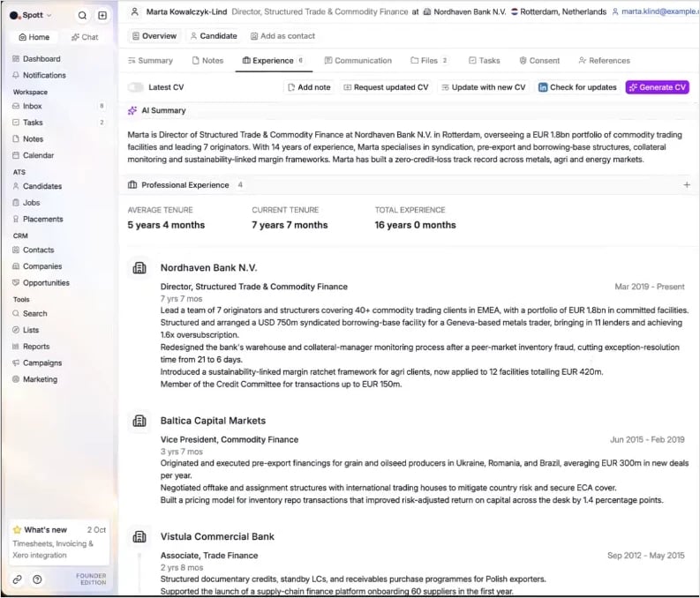Open the Chat view
This screenshot has height=598, width=700.
click(85, 37)
